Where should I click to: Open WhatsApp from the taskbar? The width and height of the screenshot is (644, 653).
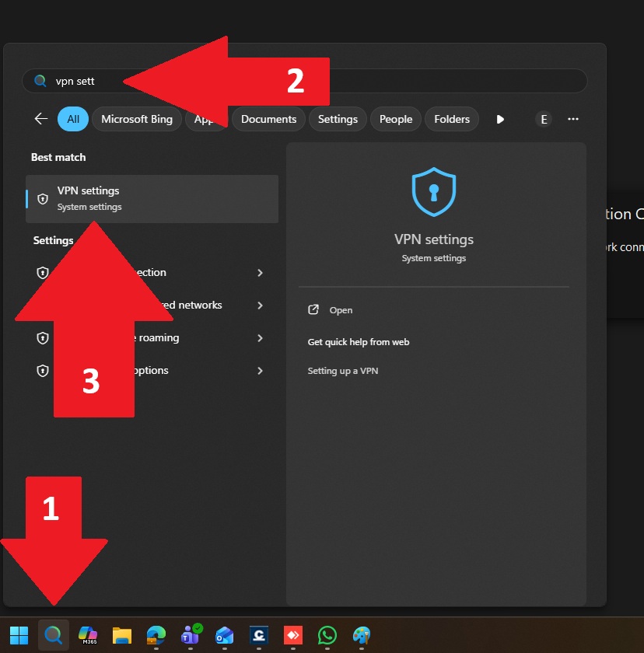327,635
